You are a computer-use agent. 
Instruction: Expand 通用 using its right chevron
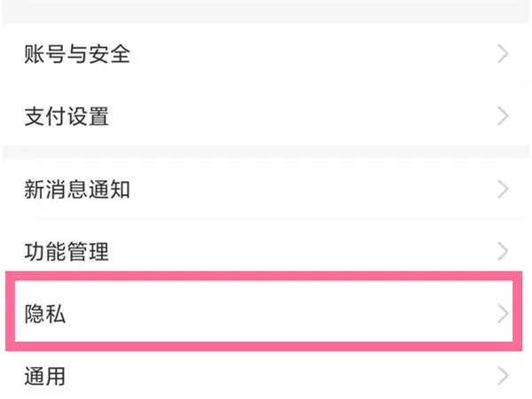click(x=503, y=376)
